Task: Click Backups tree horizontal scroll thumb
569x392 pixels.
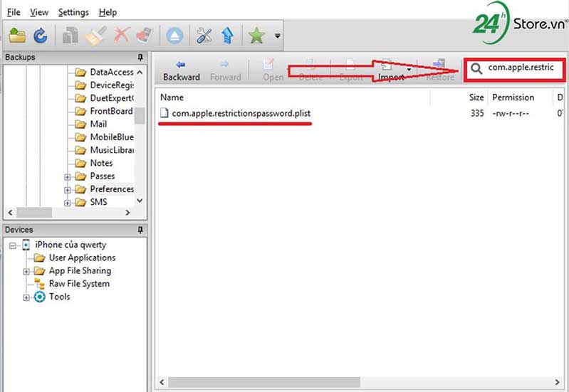Action: [34, 213]
